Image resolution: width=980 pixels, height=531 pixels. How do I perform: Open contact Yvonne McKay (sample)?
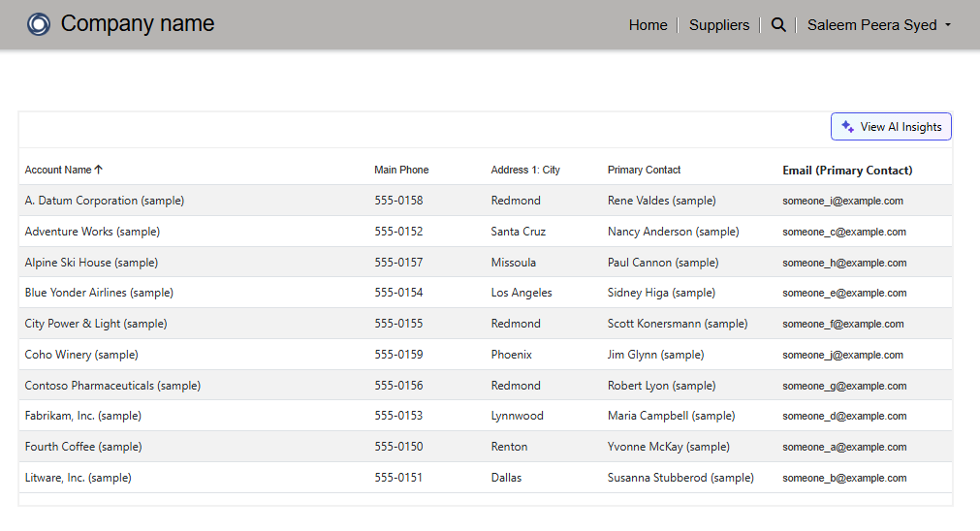click(668, 447)
